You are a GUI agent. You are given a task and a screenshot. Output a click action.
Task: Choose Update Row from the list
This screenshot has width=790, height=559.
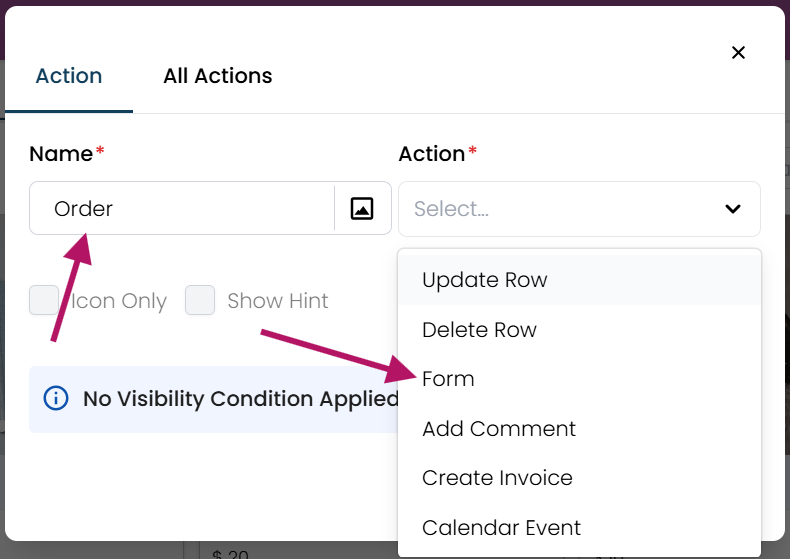(x=485, y=280)
